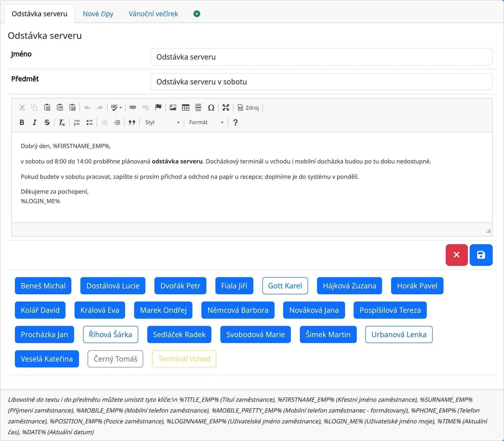The height and width of the screenshot is (441, 504).
Task: Insert a block quote
Action: [x=132, y=122]
